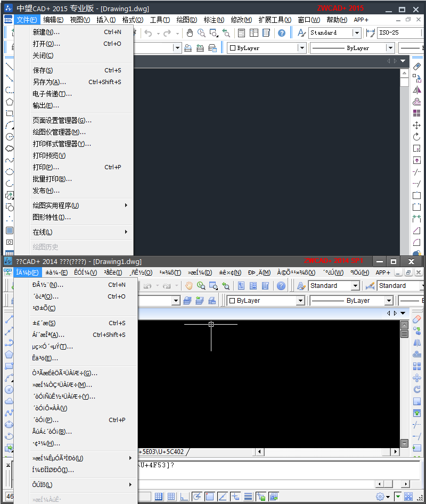Select the Move tool in ZWCAD 2015 right toolbar
The image size is (426, 504).
click(x=416, y=125)
